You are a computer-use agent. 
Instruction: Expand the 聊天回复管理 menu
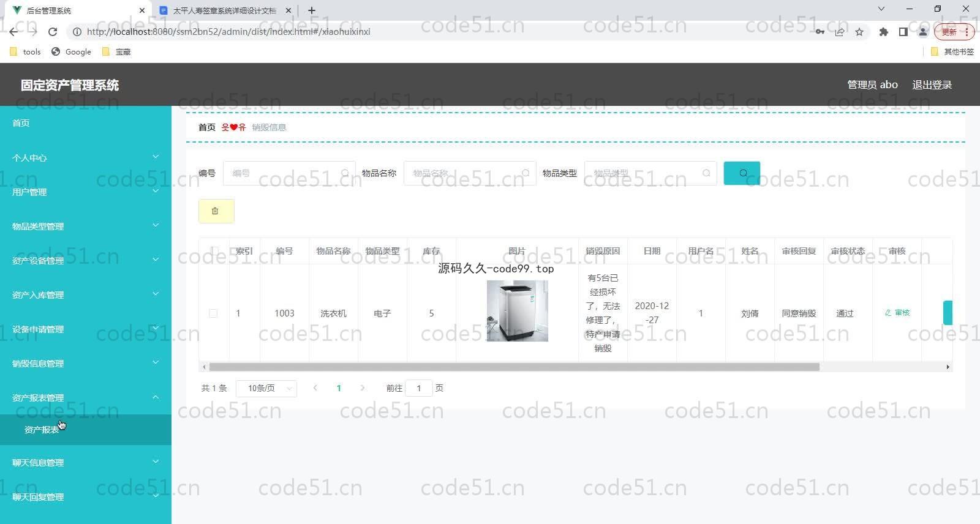(x=86, y=497)
